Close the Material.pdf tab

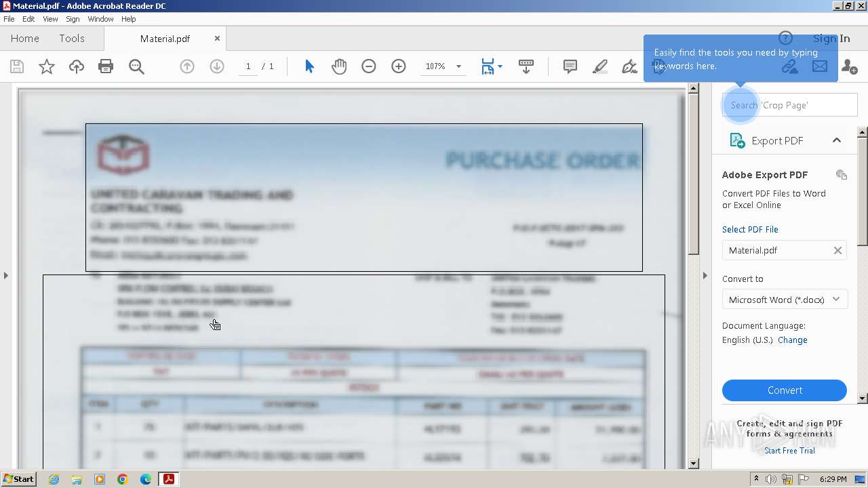point(217,39)
